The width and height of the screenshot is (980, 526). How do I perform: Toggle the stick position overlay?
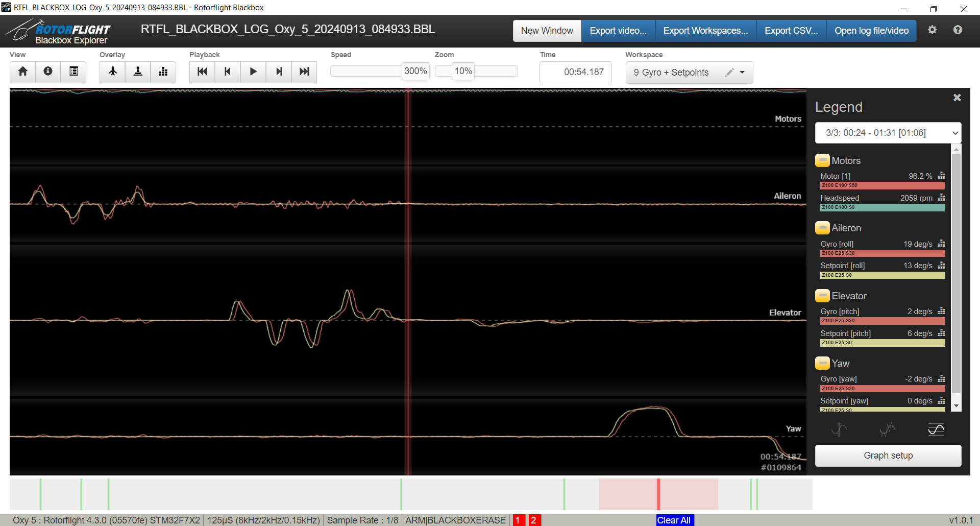click(138, 72)
